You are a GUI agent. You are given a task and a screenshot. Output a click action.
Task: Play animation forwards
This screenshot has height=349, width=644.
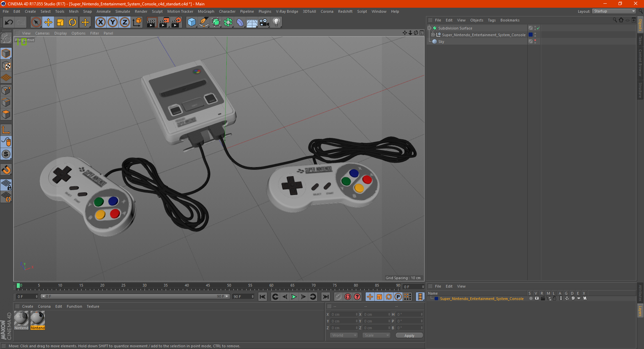(x=294, y=297)
